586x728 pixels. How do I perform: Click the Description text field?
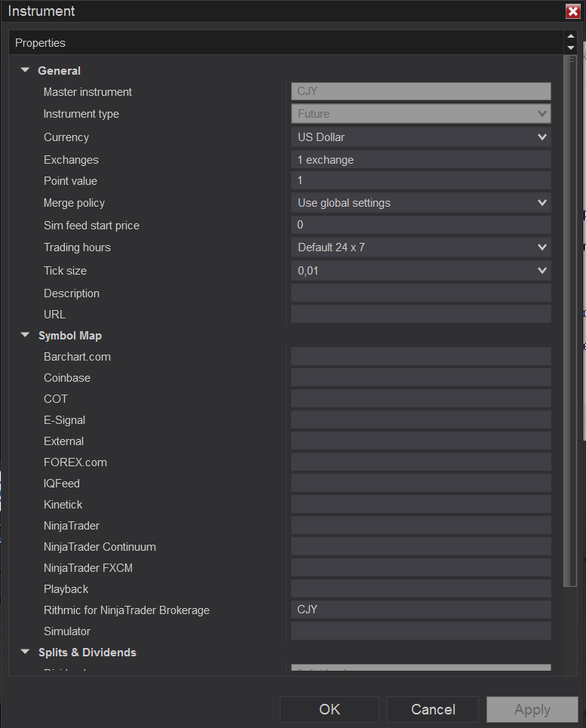(x=420, y=293)
